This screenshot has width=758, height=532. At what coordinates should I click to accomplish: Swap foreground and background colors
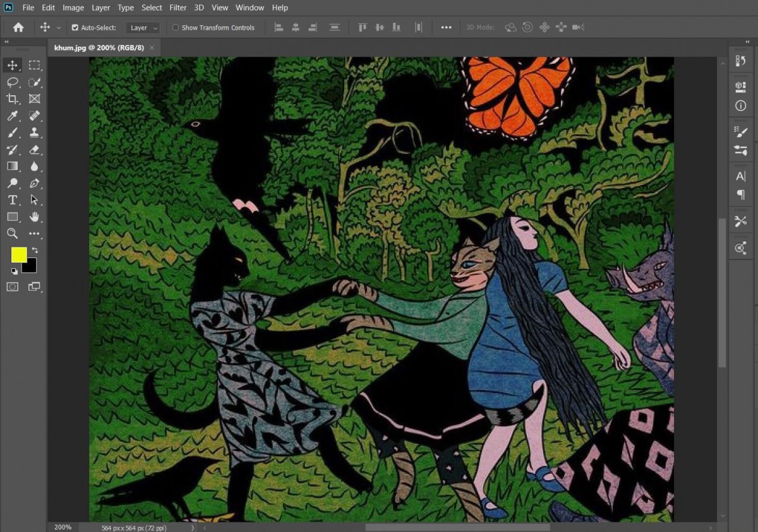pos(35,250)
